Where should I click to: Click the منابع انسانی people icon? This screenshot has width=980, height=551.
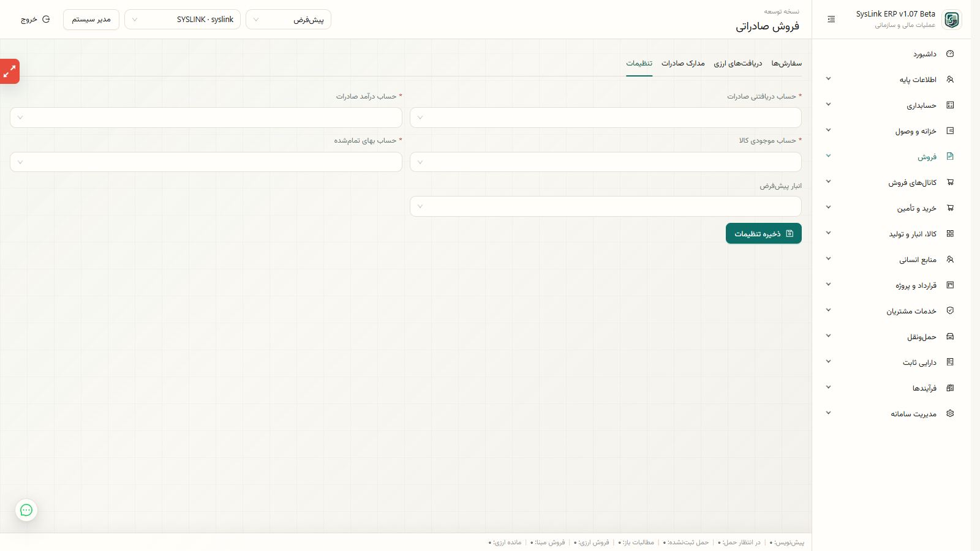[x=950, y=260]
